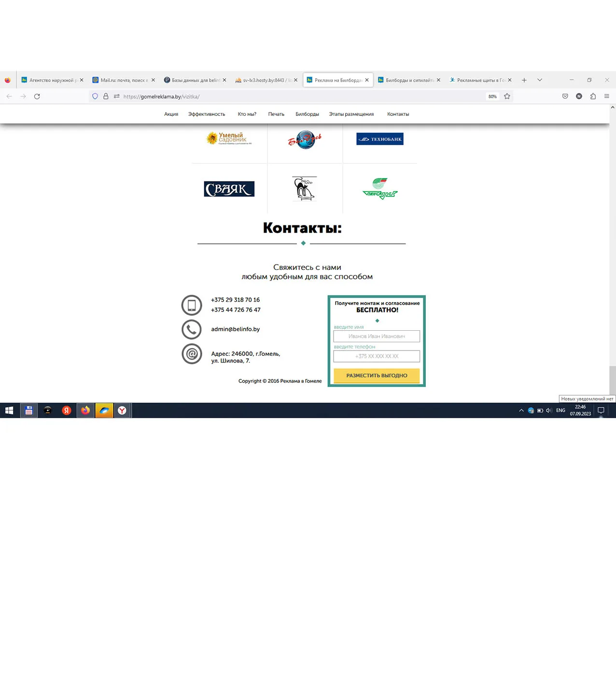Select the Билборды navigation item
This screenshot has height=688, width=616.
point(307,114)
